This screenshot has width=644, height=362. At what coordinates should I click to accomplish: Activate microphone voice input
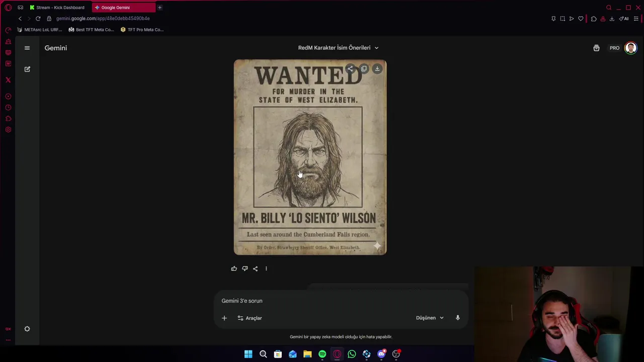(x=457, y=318)
